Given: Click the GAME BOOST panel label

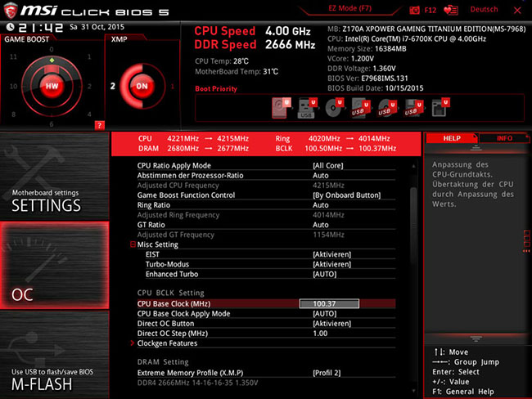Looking at the screenshot, I should click(26, 39).
